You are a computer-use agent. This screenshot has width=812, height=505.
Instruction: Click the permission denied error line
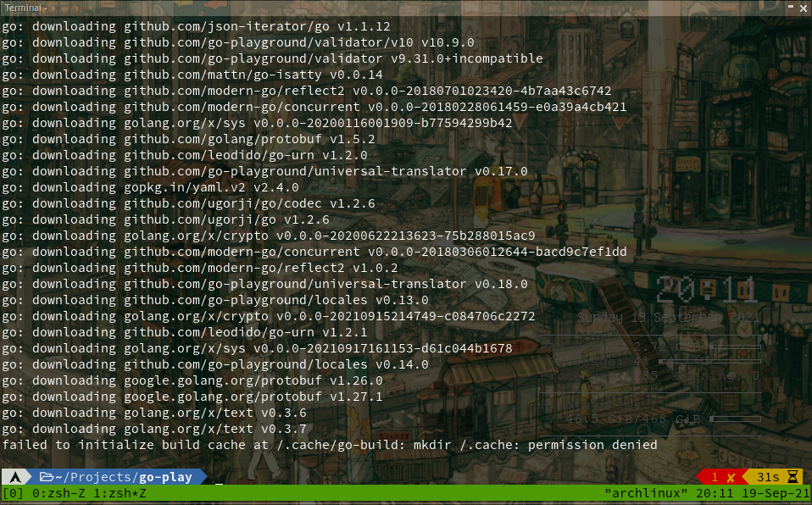pyautogui.click(x=329, y=445)
